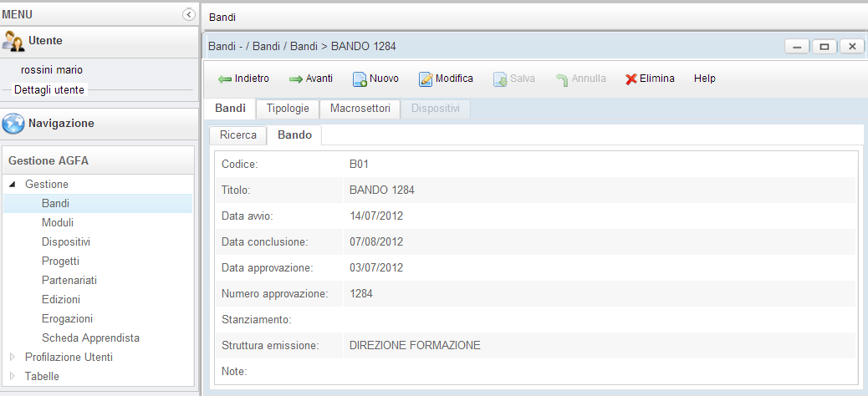
Task: Switch to the Tipologie tab
Action: [x=288, y=109]
